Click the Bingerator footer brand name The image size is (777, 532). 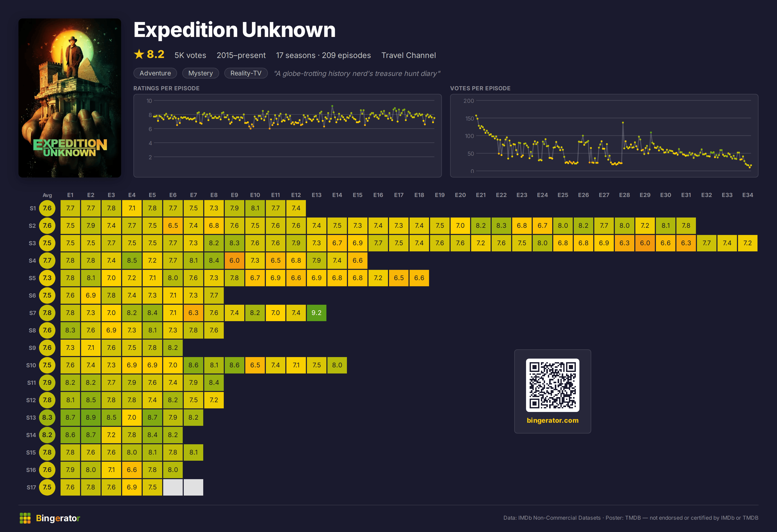point(58,518)
